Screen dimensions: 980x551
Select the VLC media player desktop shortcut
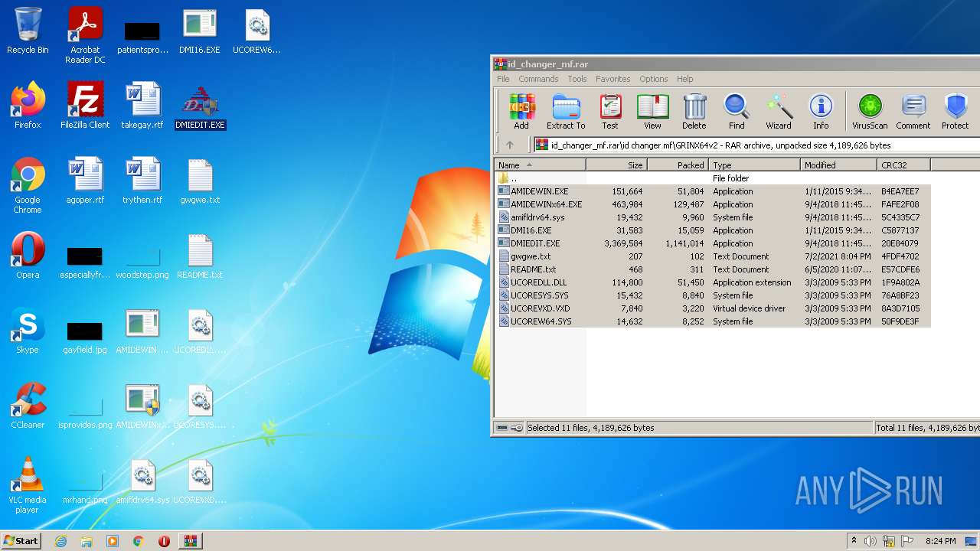pos(28,484)
